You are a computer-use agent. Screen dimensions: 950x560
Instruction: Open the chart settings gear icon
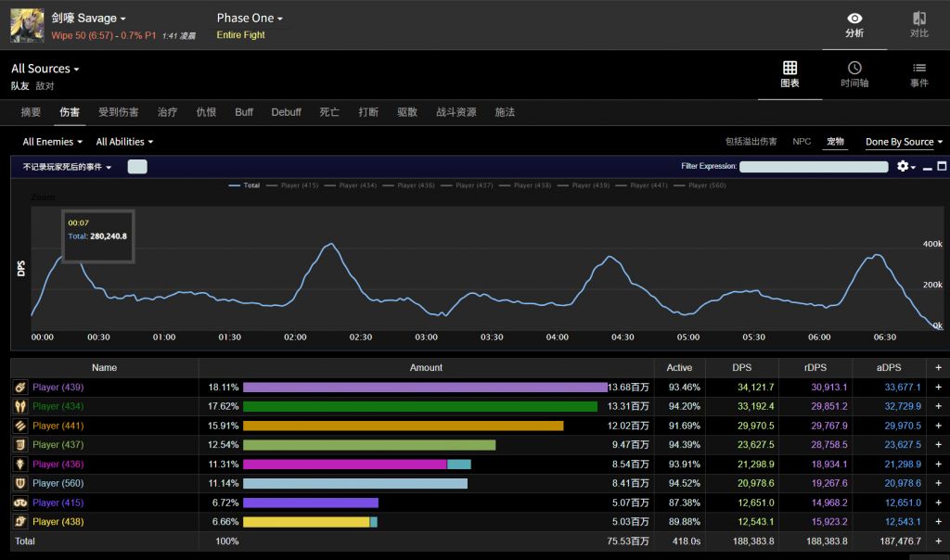click(903, 167)
